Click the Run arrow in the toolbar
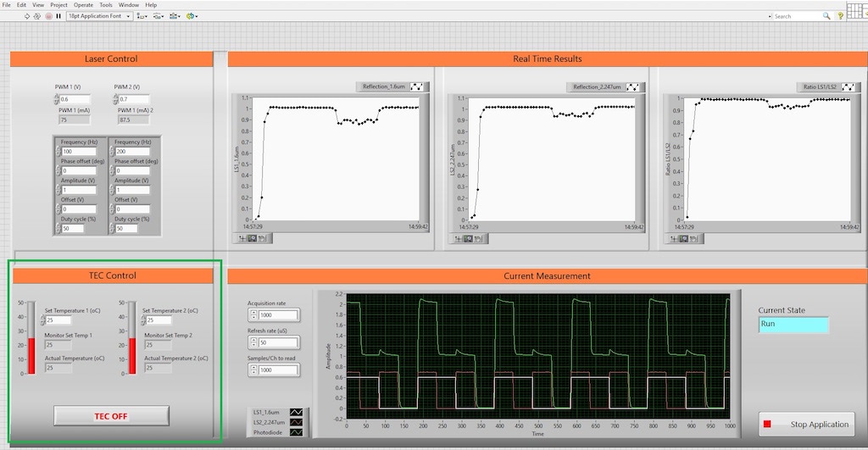Image resolution: width=868 pixels, height=450 pixels. [x=27, y=16]
